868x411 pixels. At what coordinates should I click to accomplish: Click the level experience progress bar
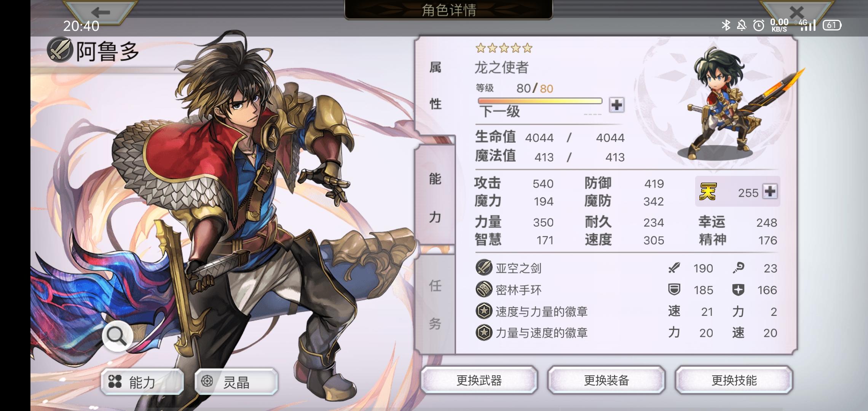tap(540, 101)
